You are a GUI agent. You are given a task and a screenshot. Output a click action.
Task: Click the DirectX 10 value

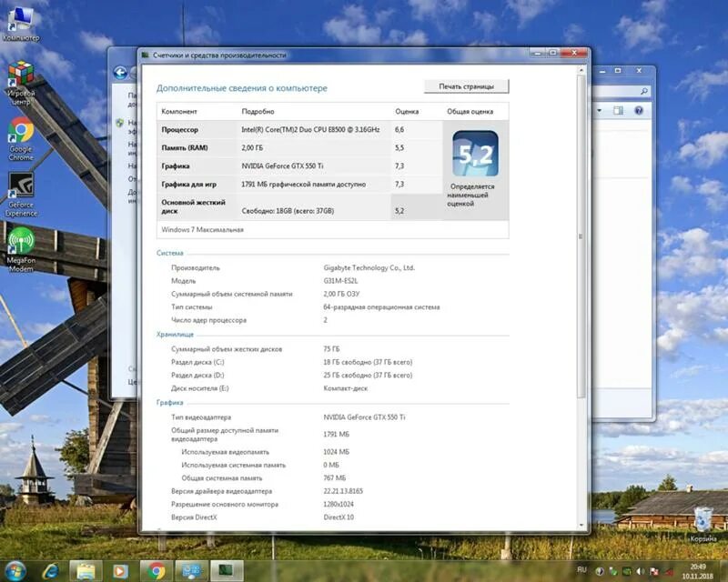[339, 517]
